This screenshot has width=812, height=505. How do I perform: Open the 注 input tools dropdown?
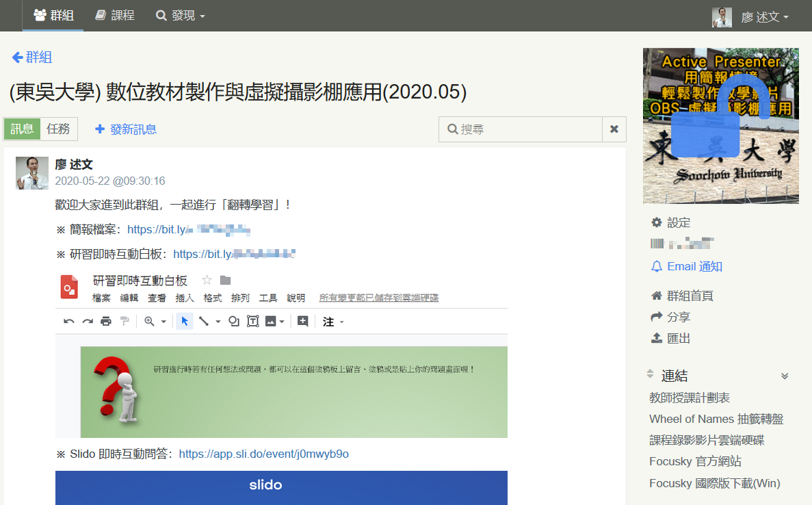[x=333, y=322]
